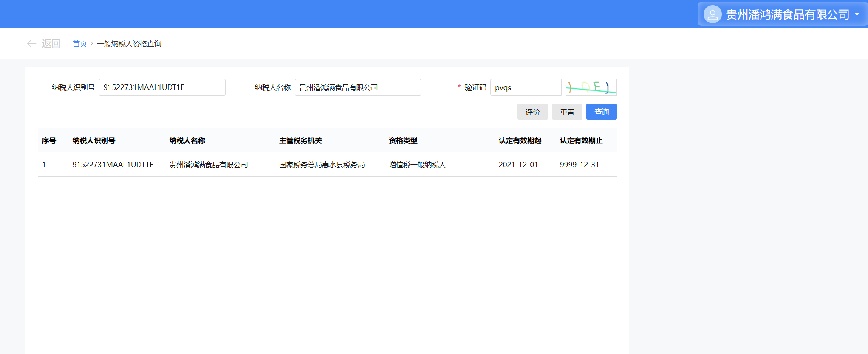The width and height of the screenshot is (868, 354).
Task: Select the 9999-12-31 end date cell
Action: pyautogui.click(x=579, y=165)
